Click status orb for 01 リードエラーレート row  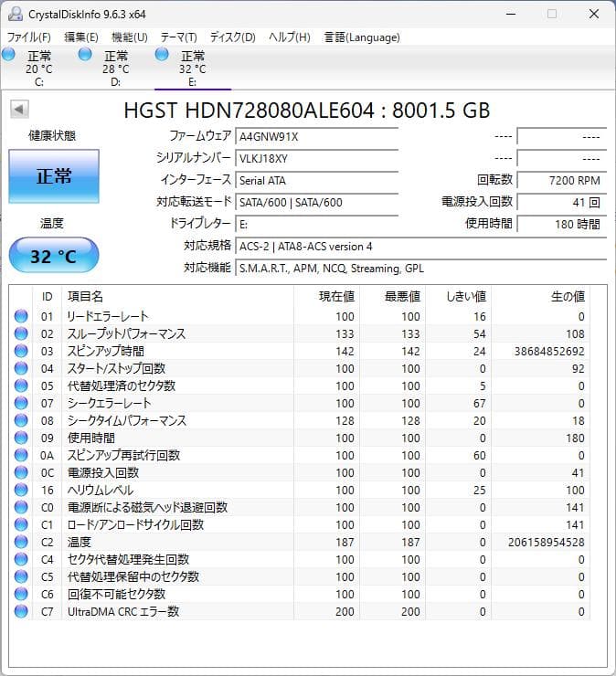tap(21, 316)
